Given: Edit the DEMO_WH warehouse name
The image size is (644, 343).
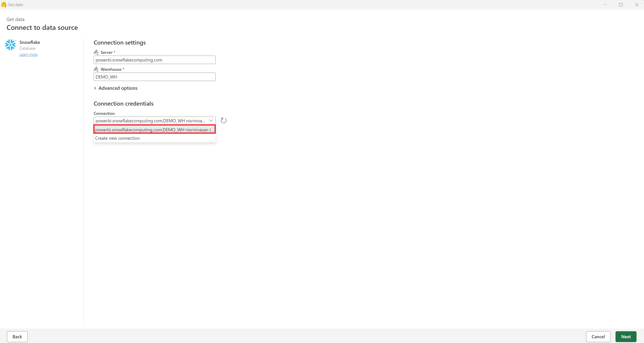Looking at the screenshot, I should click(x=155, y=77).
